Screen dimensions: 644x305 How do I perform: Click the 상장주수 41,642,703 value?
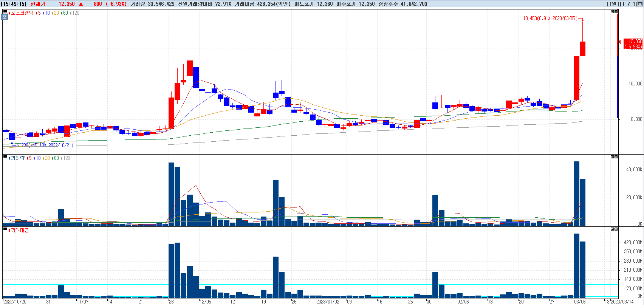pos(403,4)
